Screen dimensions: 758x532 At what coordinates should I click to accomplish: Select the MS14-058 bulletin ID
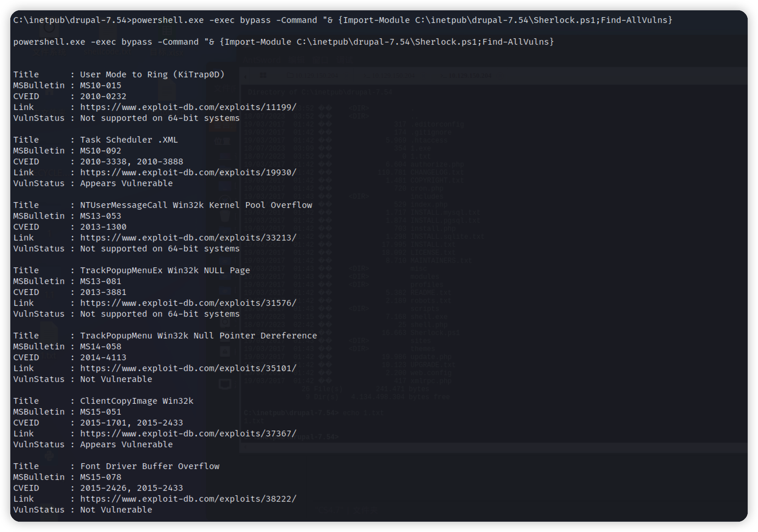point(100,347)
